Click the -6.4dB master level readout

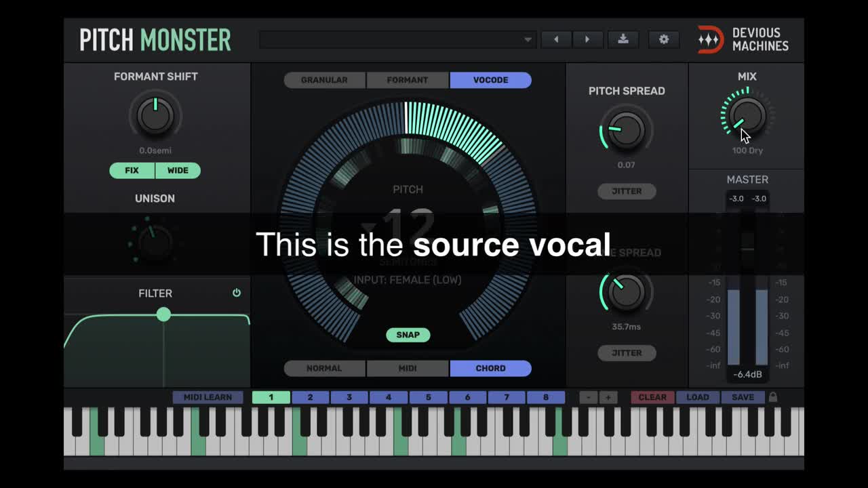[x=747, y=375]
